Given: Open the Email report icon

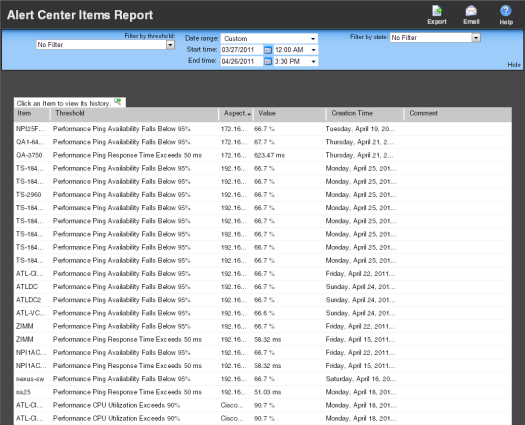Looking at the screenshot, I should tap(471, 11).
